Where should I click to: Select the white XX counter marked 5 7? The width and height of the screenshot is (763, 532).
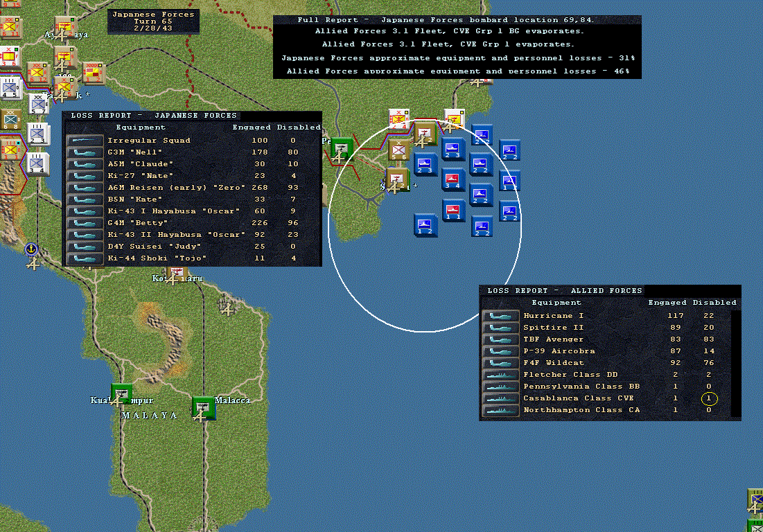(38, 104)
